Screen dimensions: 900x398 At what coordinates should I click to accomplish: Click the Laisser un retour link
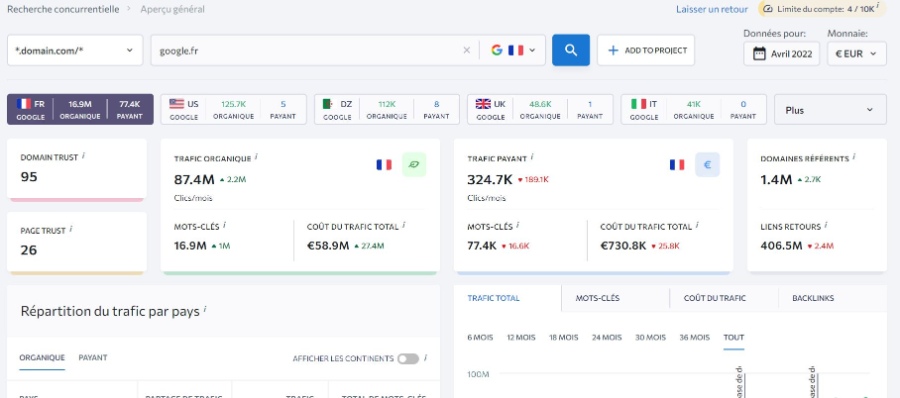[712, 9]
